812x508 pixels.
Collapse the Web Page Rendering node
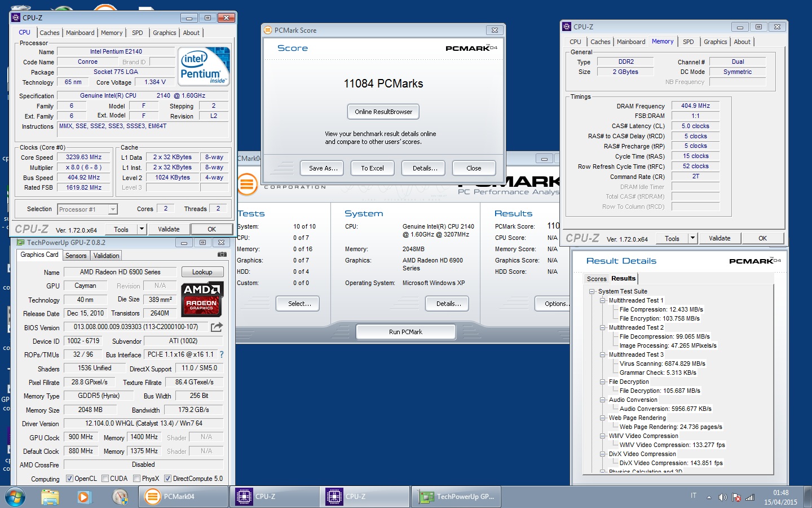[603, 418]
